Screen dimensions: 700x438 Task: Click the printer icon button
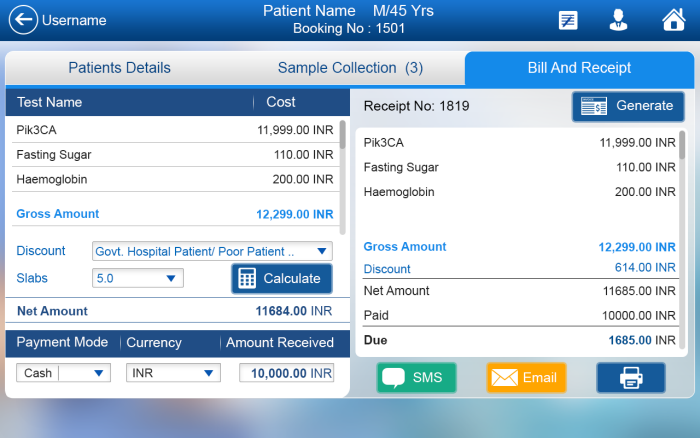[630, 377]
